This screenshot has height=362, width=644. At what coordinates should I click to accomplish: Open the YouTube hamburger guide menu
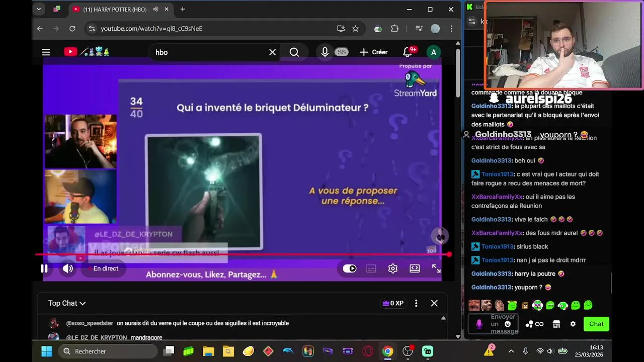(46, 52)
